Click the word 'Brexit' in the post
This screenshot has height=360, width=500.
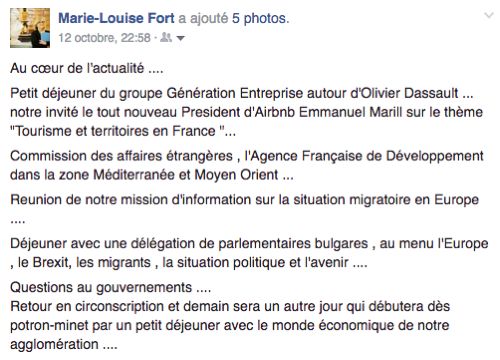point(52,262)
